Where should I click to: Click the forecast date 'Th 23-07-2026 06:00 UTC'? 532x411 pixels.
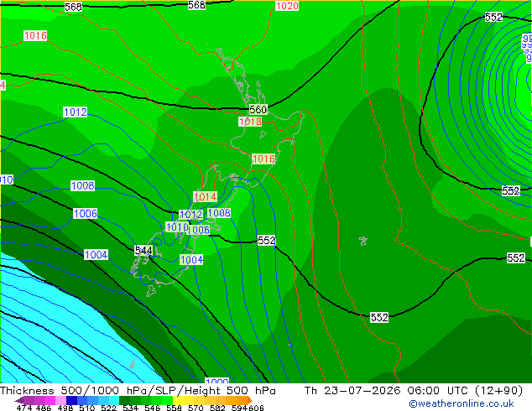click(x=386, y=391)
